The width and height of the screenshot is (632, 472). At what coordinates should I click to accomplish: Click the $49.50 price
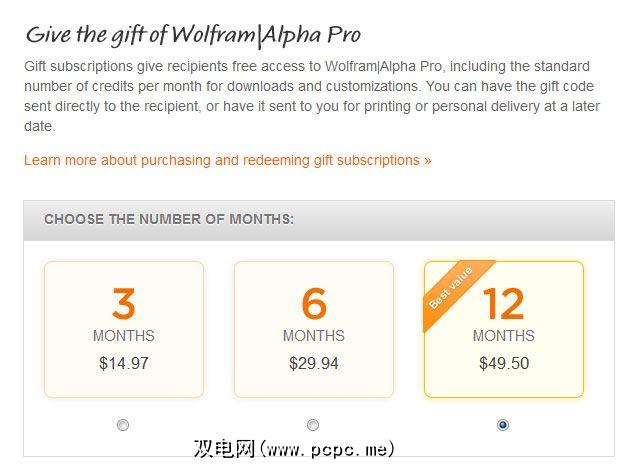click(504, 363)
